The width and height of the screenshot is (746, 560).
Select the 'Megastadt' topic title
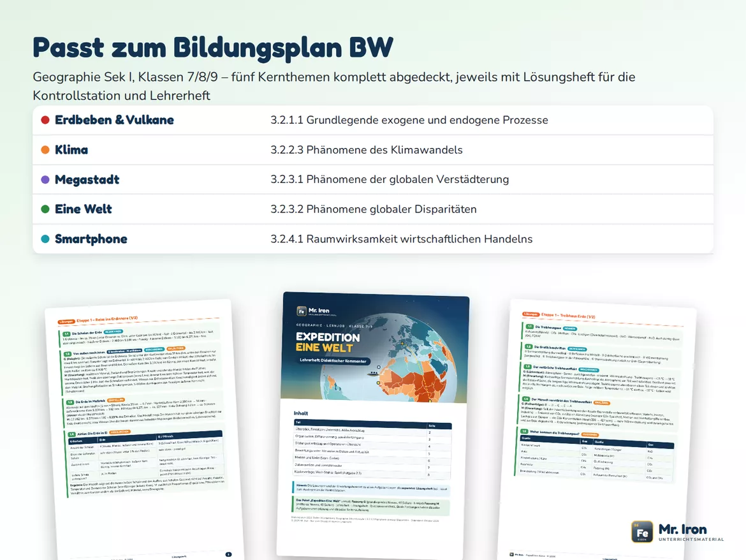pyautogui.click(x=87, y=179)
